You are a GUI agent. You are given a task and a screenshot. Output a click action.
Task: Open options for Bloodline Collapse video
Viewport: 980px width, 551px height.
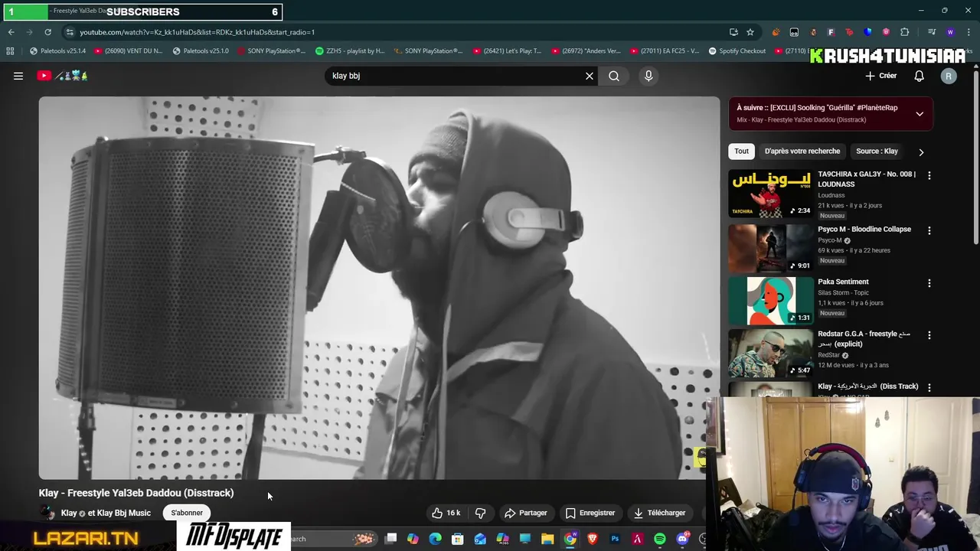929,230
